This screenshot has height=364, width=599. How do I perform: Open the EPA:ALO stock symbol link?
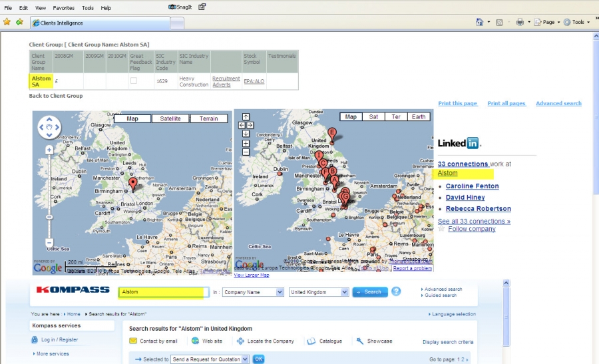[254, 81]
